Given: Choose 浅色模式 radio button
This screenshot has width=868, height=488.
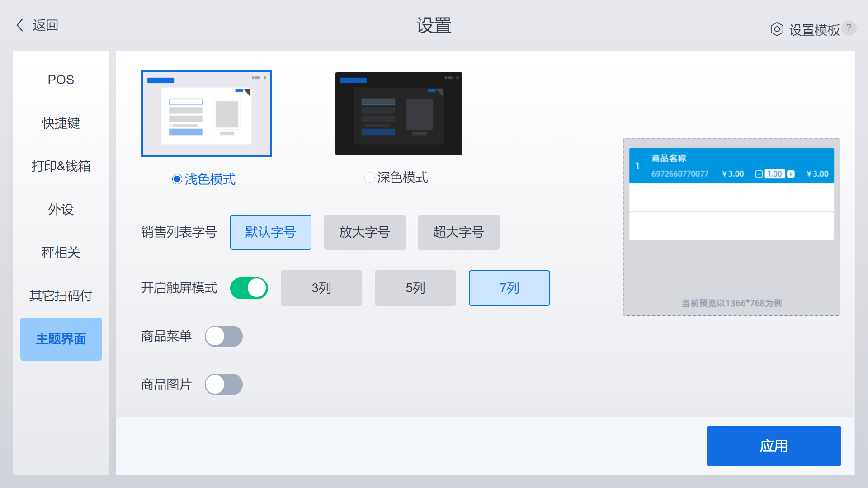Looking at the screenshot, I should pyautogui.click(x=177, y=179).
